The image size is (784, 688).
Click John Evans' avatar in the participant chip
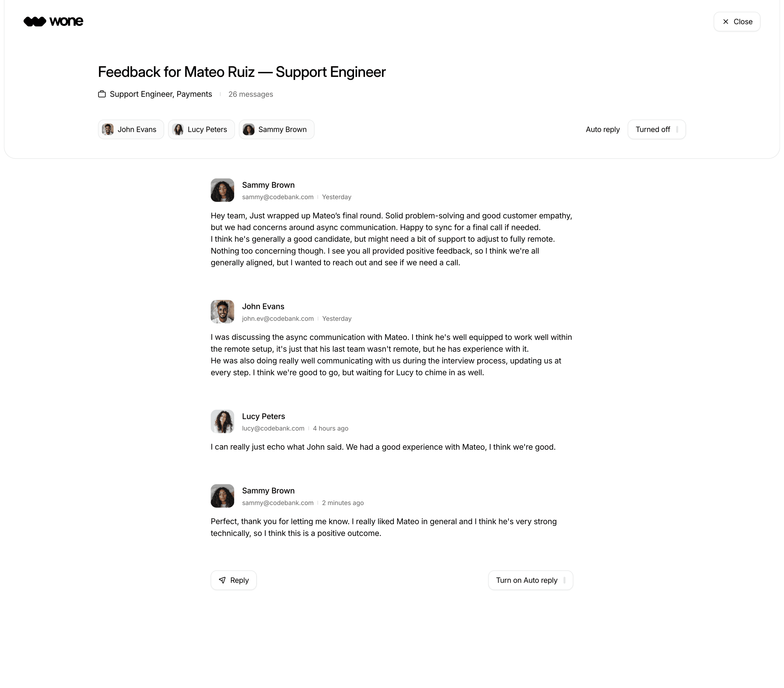108,129
